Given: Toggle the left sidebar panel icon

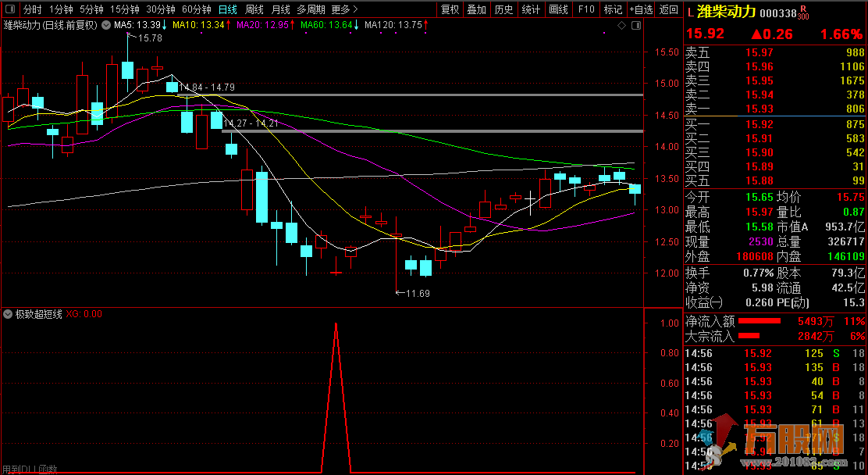Looking at the screenshot, I should (9, 9).
